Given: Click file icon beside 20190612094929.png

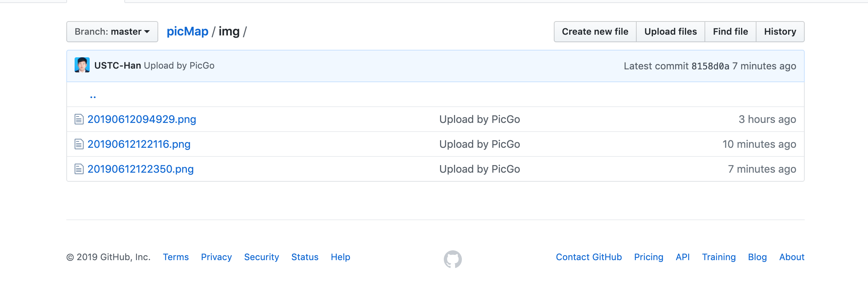Looking at the screenshot, I should (x=79, y=119).
